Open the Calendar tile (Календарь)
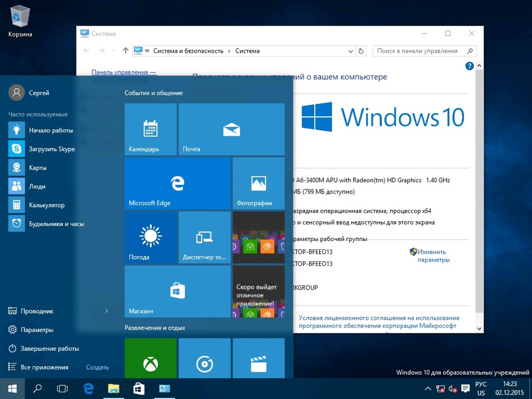 150,129
